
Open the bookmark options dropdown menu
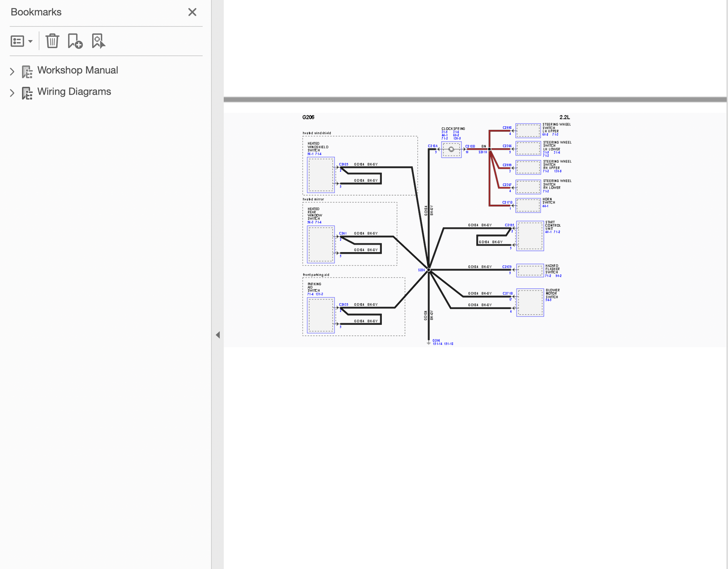point(22,41)
